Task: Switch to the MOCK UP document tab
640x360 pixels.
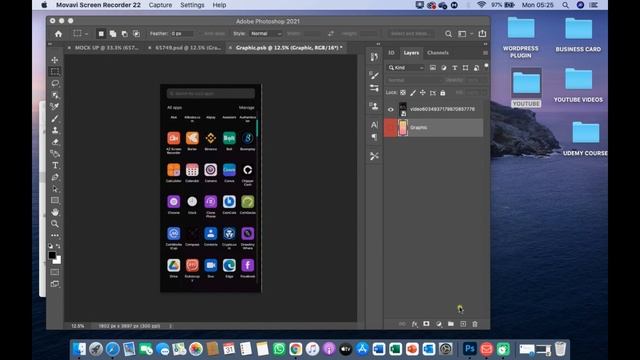Action: coord(107,48)
